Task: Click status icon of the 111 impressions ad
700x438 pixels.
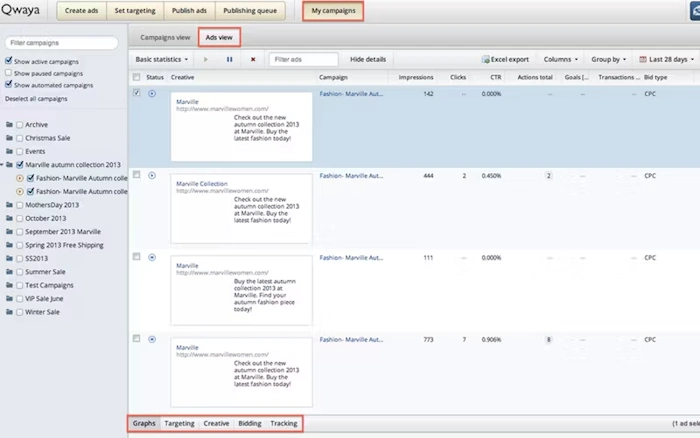Action: coord(152,257)
